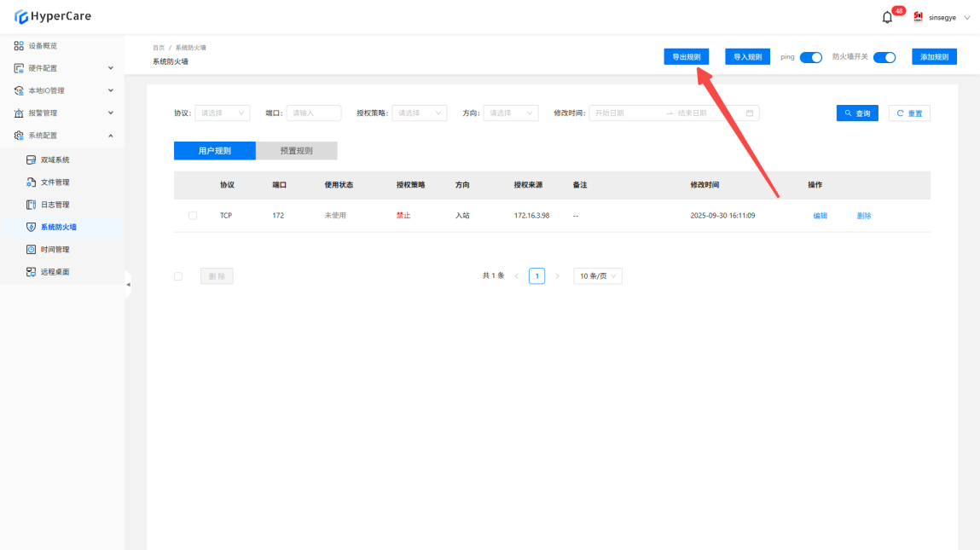Open the notification bell
Image resolution: width=980 pixels, height=550 pixels.
coord(887,18)
